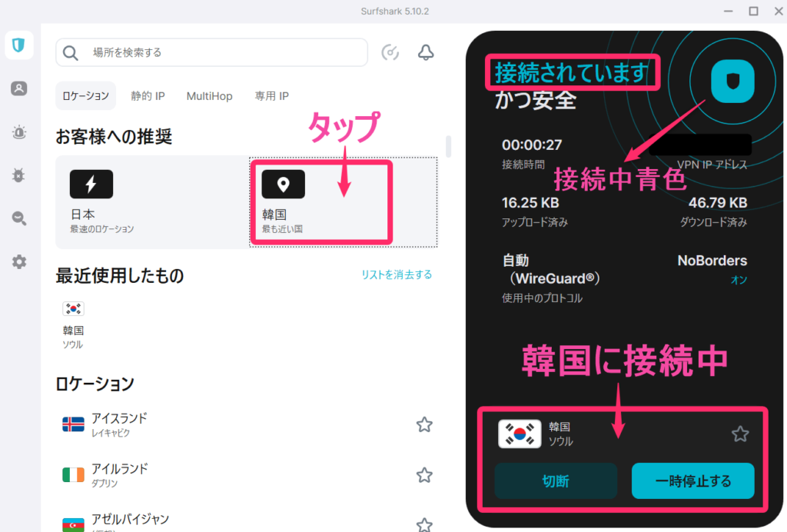
Task: Click the Ireland flag icon
Action: tap(73, 475)
